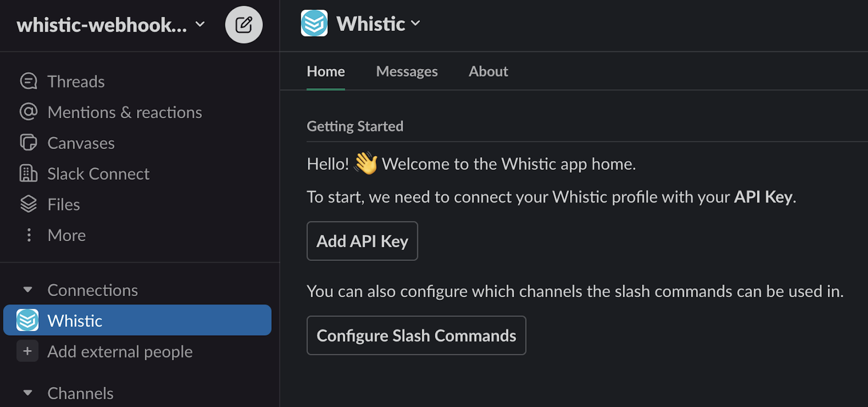Click the plus icon for external people
Image resolution: width=868 pixels, height=407 pixels.
(x=28, y=351)
